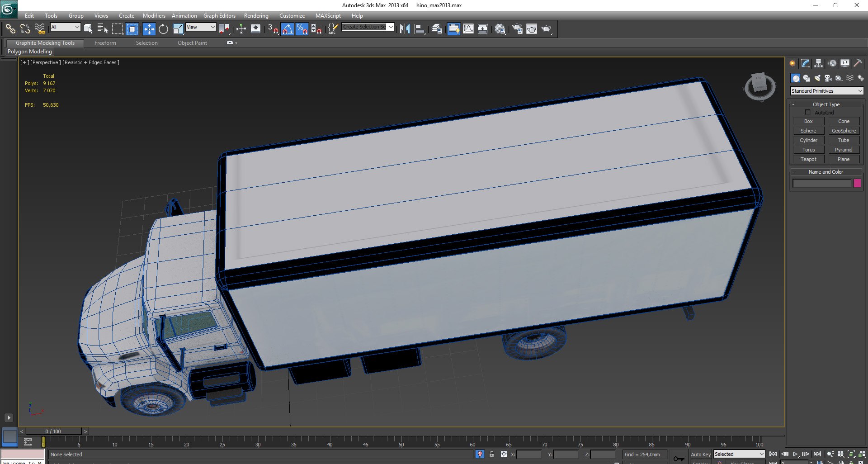Click the Render Production teapot icon
Image resolution: width=868 pixels, height=464 pixels.
coord(547,29)
